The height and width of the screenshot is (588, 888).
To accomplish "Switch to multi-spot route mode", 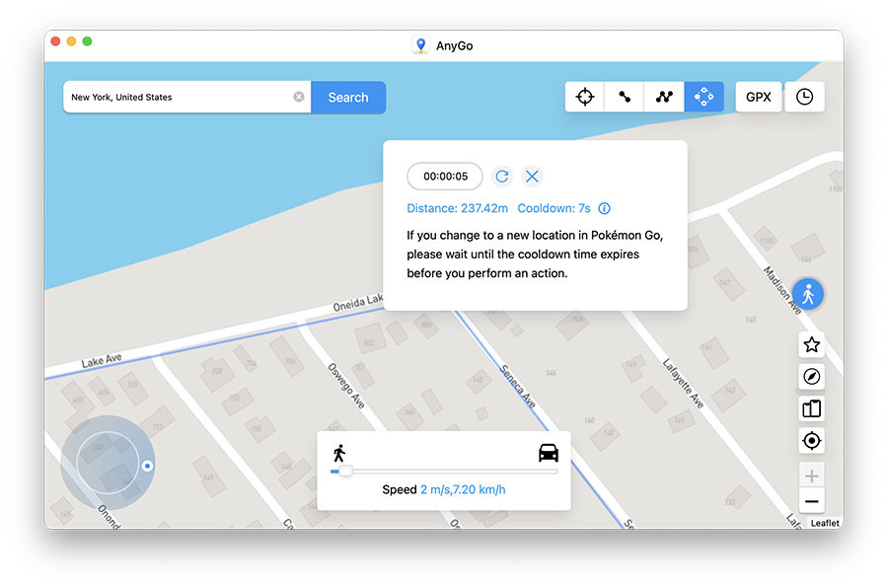I will tap(664, 97).
